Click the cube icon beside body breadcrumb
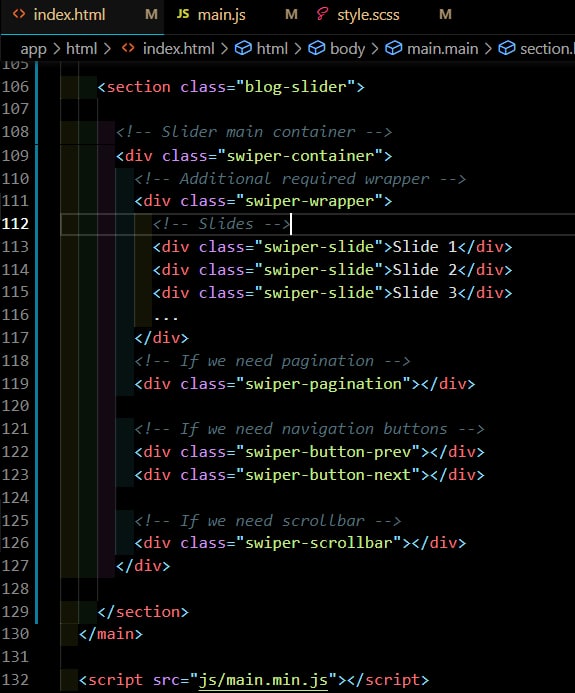The image size is (575, 693). 316,48
